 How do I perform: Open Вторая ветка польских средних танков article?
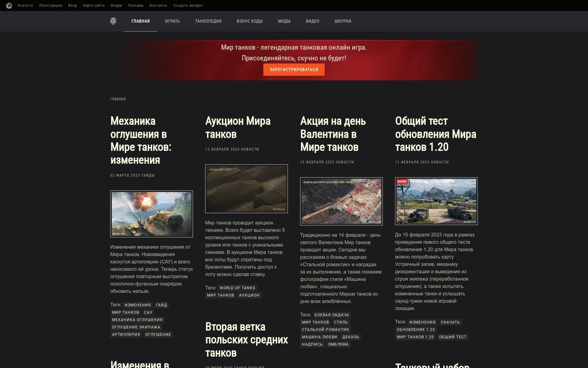[x=246, y=340]
